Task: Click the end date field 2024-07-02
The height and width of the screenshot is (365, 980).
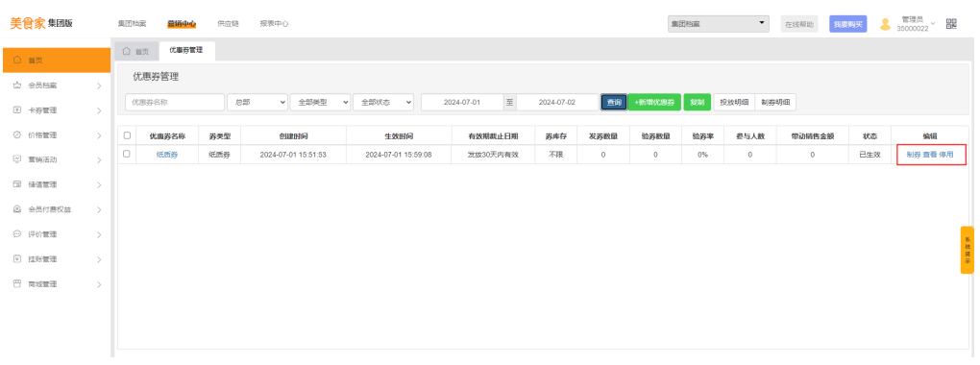Action: coord(557,103)
